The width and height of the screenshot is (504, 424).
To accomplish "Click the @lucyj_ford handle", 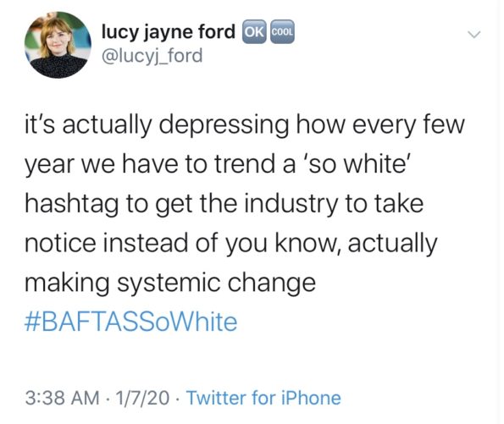I will [152, 56].
